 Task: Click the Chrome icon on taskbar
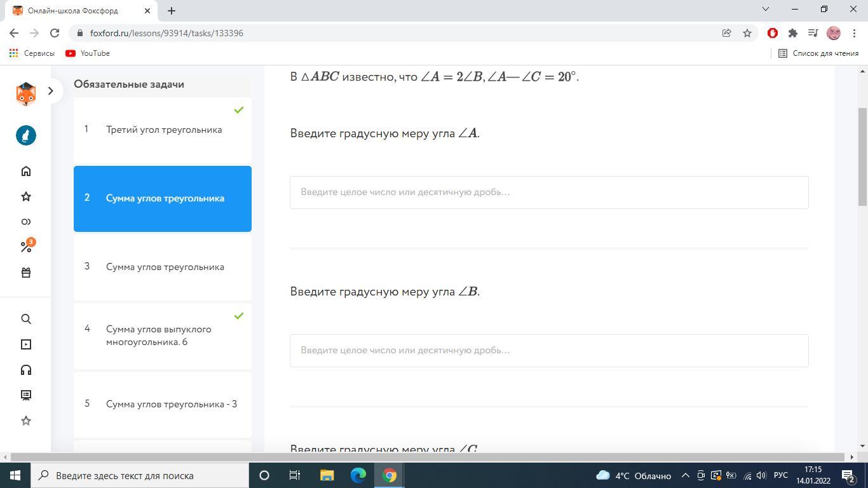click(x=390, y=475)
